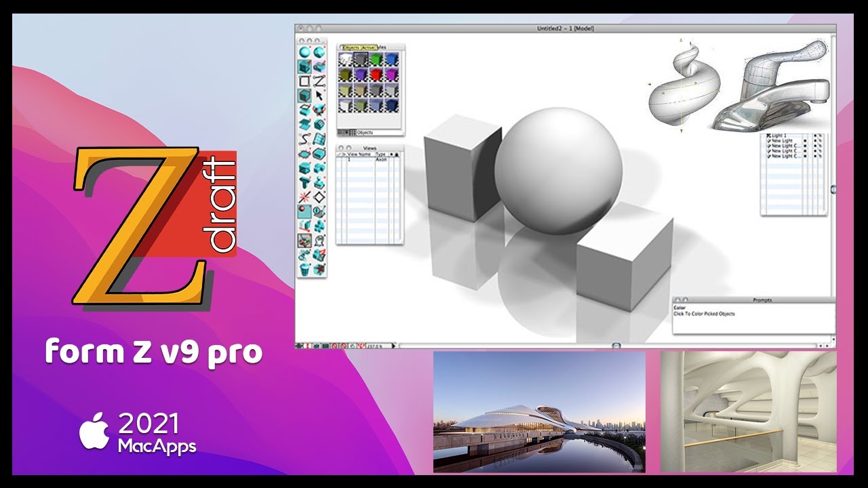Viewport: 868px width, 488px height.
Task: Choose the S-shaped spline curve tool
Action: 304,138
